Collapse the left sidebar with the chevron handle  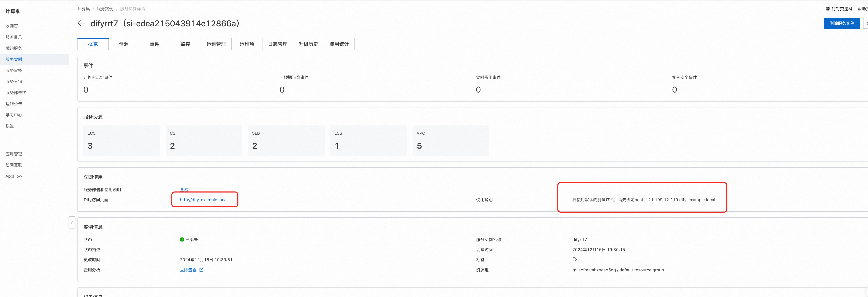click(72, 222)
